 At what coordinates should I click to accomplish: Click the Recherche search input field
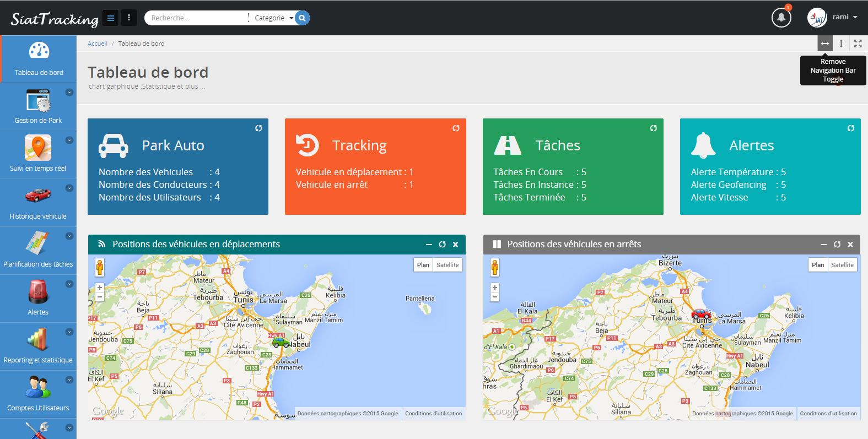click(x=197, y=18)
